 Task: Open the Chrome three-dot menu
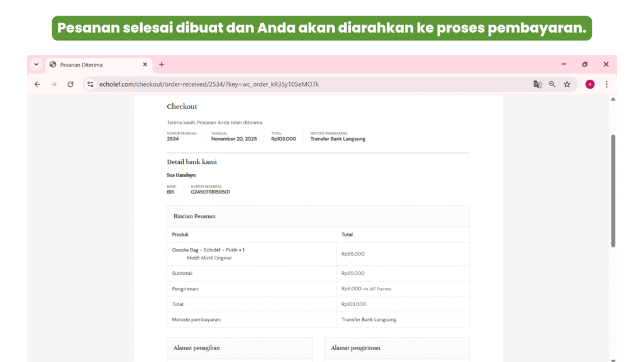(x=606, y=84)
